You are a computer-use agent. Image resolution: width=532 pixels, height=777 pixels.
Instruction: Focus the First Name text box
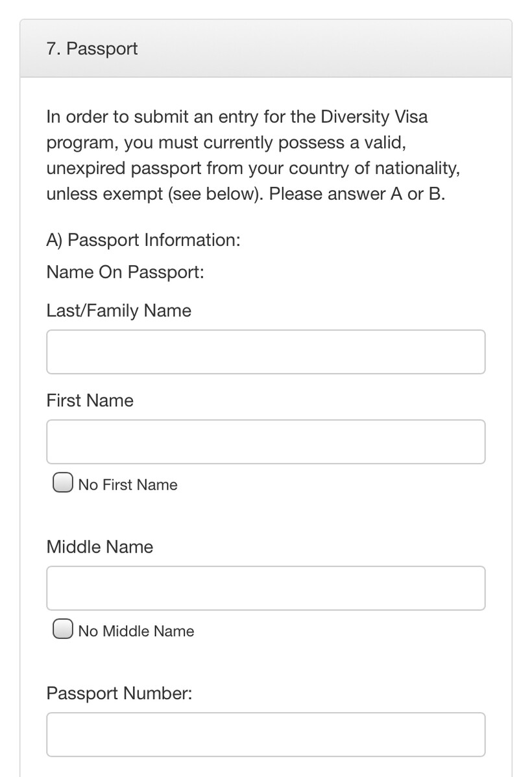pos(265,442)
